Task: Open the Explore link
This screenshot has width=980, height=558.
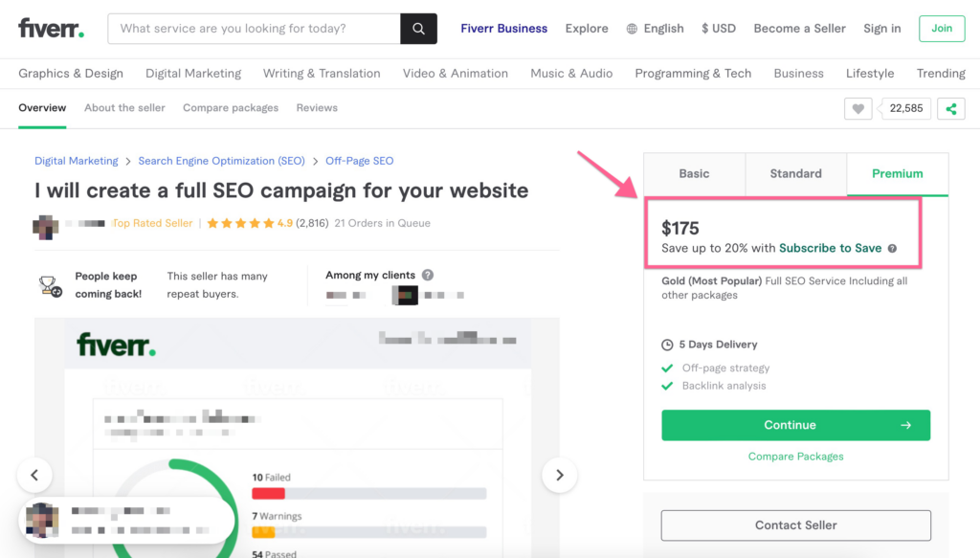Action: pos(587,29)
